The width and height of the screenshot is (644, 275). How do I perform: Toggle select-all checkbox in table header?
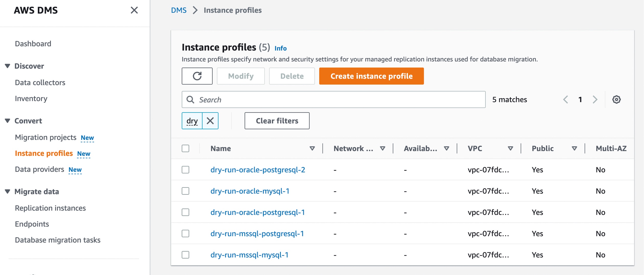tap(185, 149)
